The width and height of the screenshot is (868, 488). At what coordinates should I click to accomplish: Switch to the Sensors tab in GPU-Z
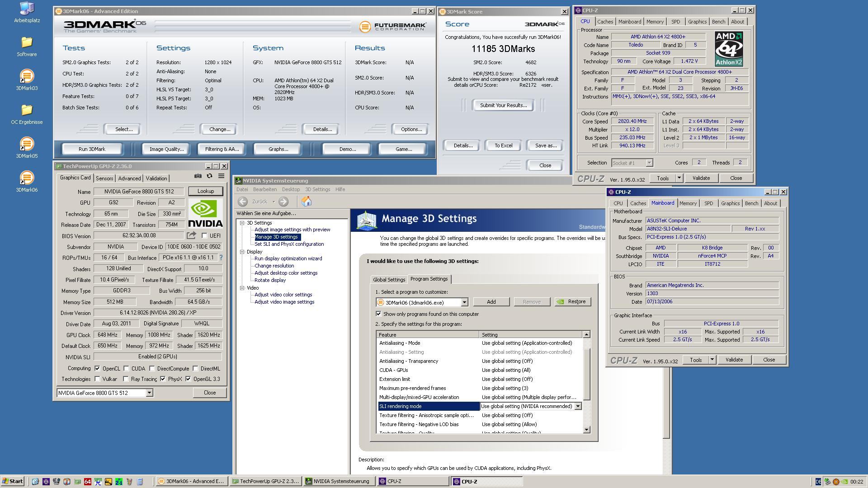104,178
